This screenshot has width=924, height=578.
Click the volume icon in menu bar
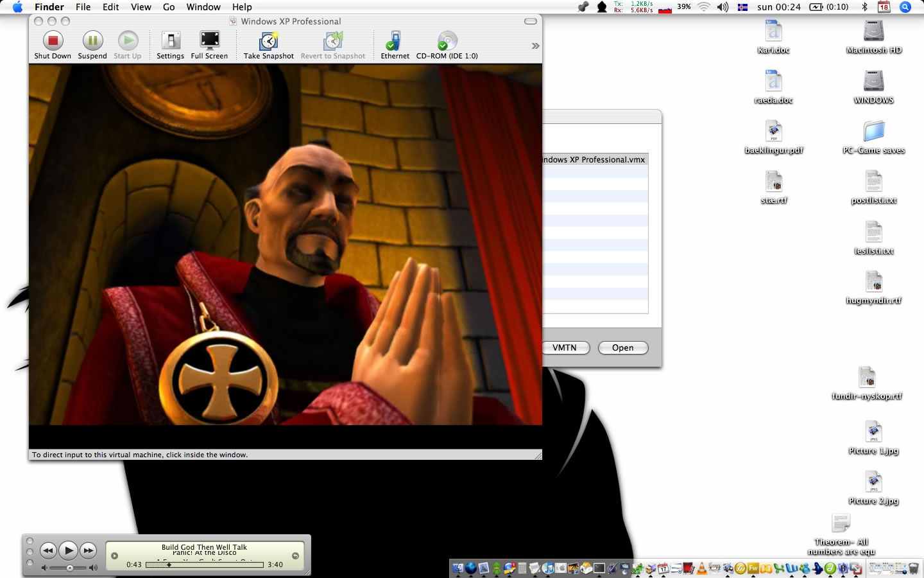click(x=723, y=7)
